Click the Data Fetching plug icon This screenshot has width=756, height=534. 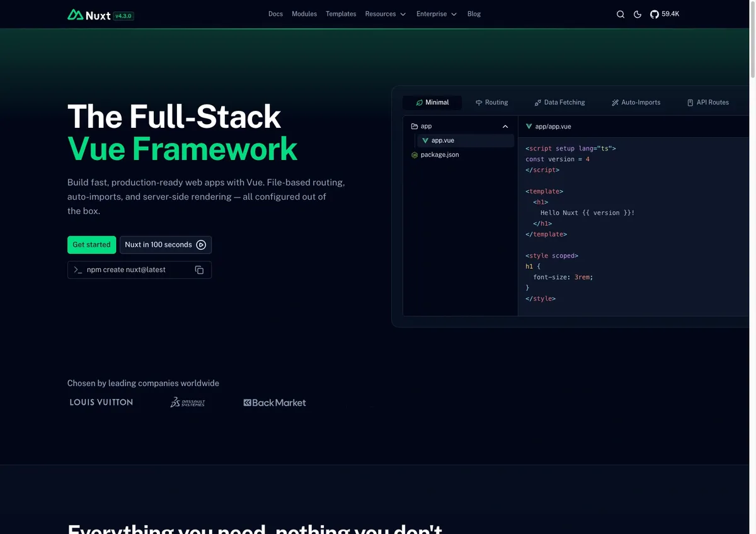(537, 103)
